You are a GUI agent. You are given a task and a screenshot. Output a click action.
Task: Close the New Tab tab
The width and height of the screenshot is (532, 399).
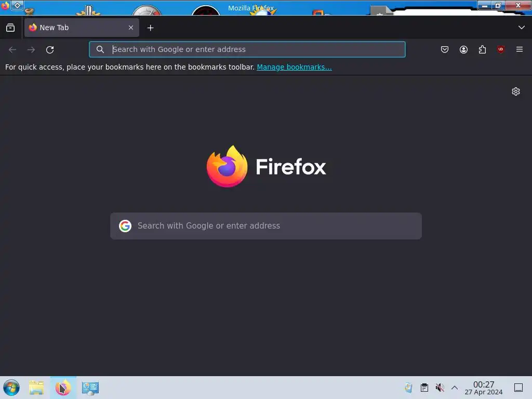point(131,28)
